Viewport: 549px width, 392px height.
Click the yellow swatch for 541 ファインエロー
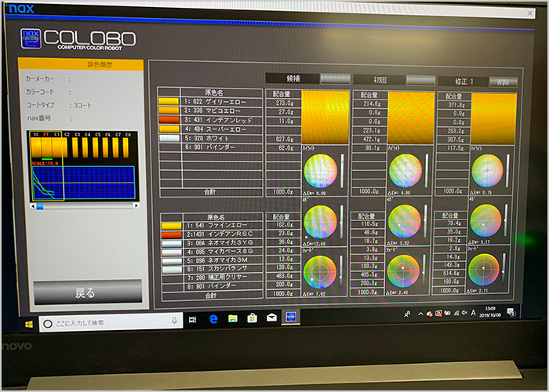[172, 226]
